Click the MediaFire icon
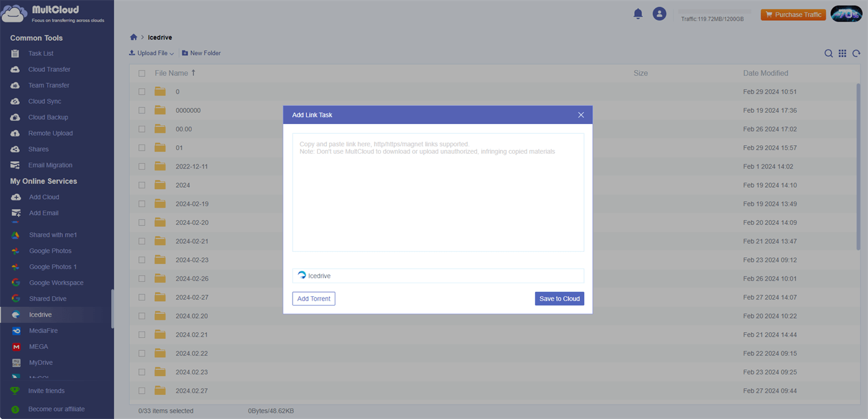The height and width of the screenshot is (419, 868). click(x=16, y=330)
